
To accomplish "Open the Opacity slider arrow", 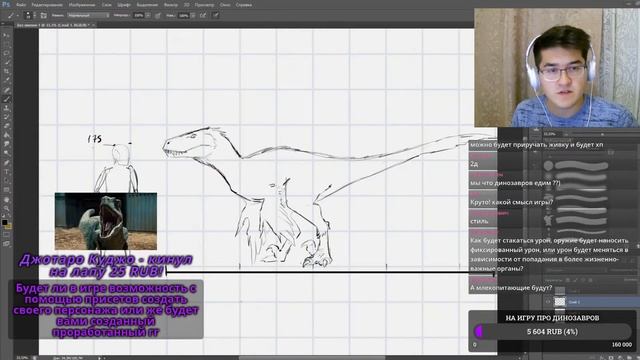I will [x=148, y=16].
